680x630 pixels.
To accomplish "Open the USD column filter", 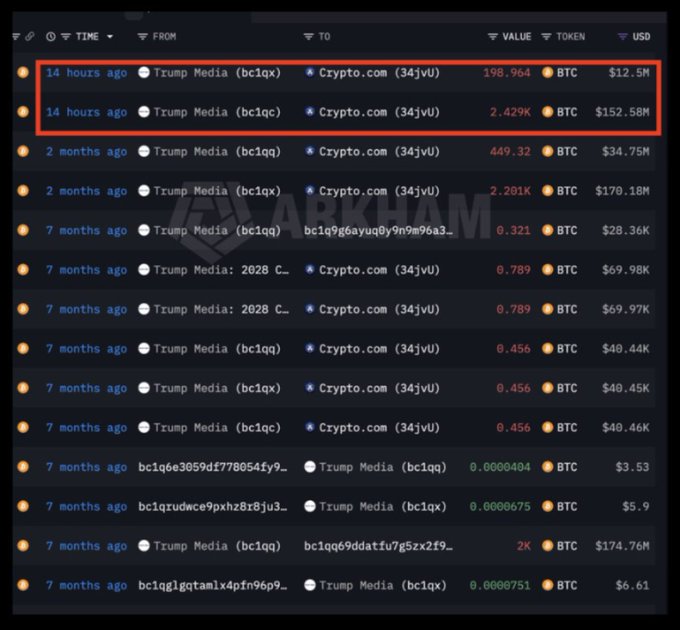I will tap(622, 37).
